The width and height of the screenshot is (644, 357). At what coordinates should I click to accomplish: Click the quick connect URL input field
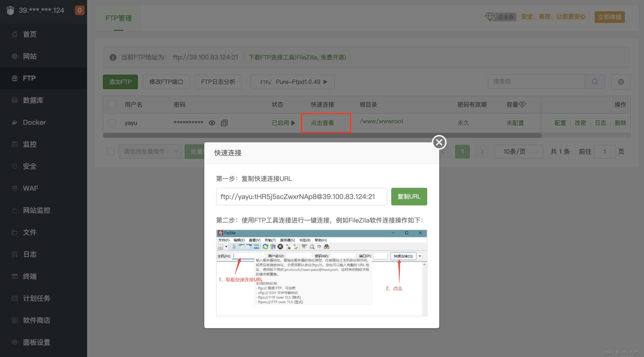pyautogui.click(x=301, y=197)
